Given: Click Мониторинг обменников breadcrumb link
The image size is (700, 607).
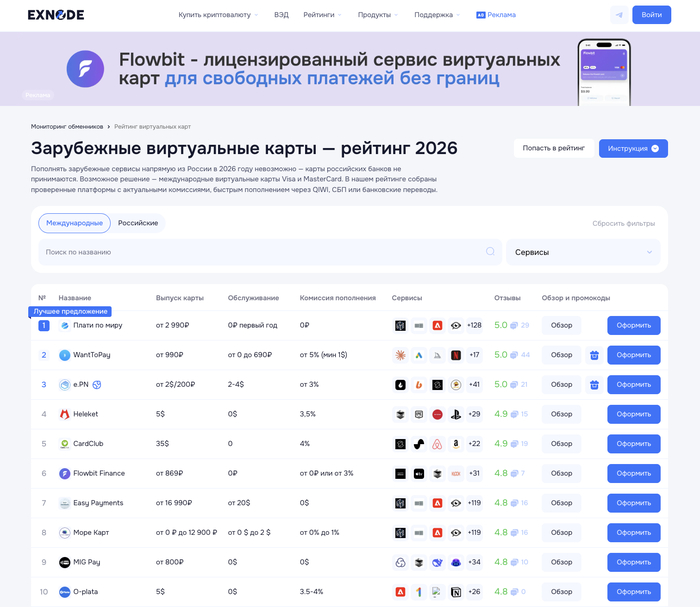Looking at the screenshot, I should tap(67, 127).
